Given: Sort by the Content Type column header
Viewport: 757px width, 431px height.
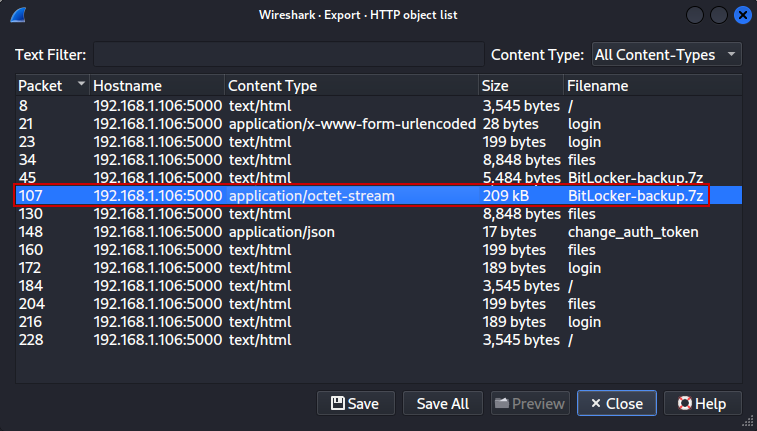Looking at the screenshot, I should pyautogui.click(x=350, y=85).
